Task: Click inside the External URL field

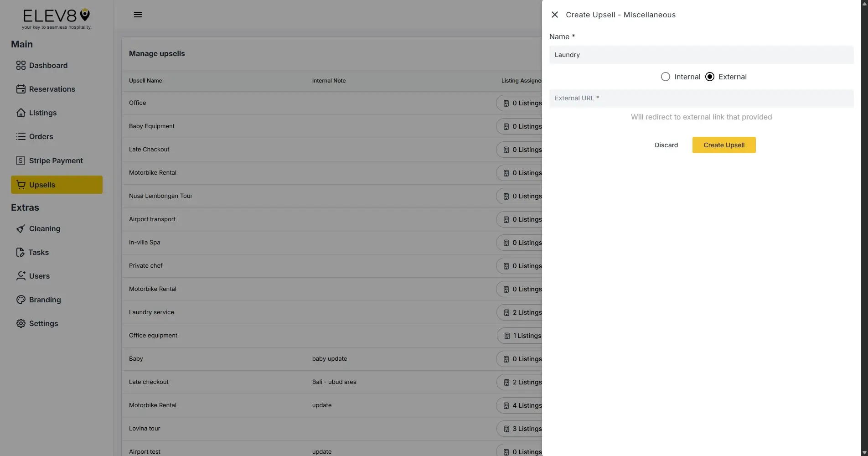Action: [x=701, y=98]
